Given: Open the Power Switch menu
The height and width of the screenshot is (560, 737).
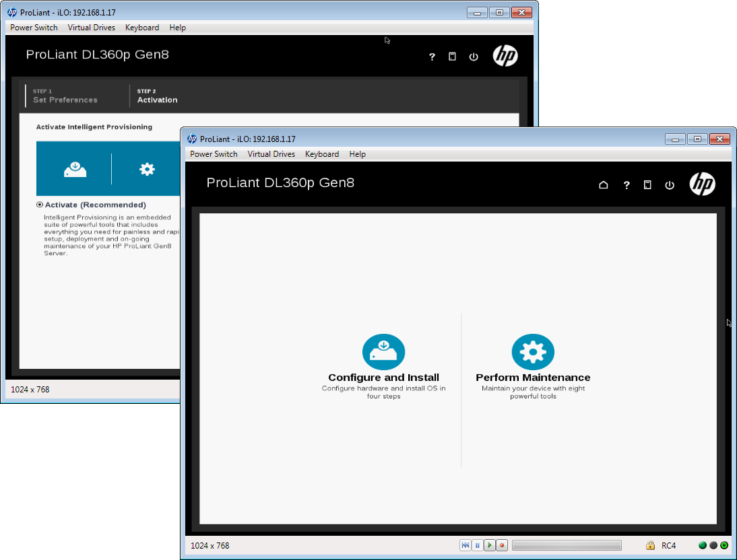Looking at the screenshot, I should pos(214,154).
